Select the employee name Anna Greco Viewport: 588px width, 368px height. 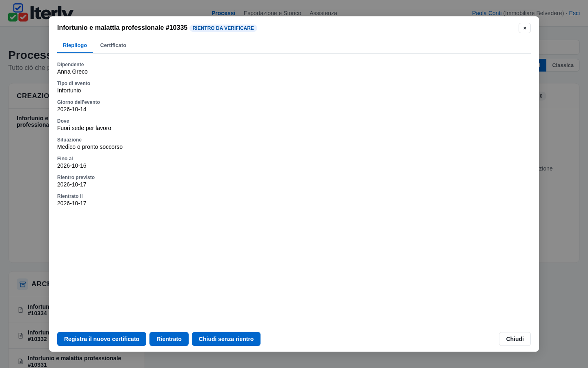point(72,72)
